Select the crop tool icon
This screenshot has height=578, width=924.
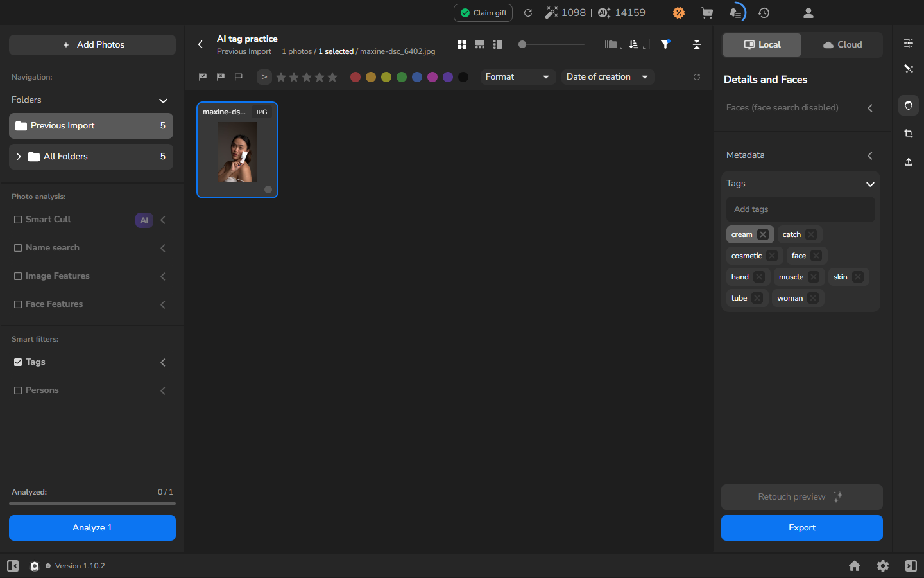[x=909, y=134]
